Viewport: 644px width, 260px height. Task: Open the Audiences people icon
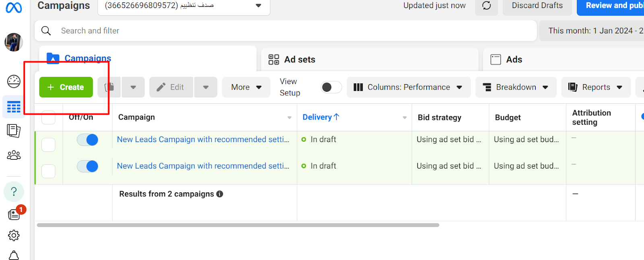(14, 155)
